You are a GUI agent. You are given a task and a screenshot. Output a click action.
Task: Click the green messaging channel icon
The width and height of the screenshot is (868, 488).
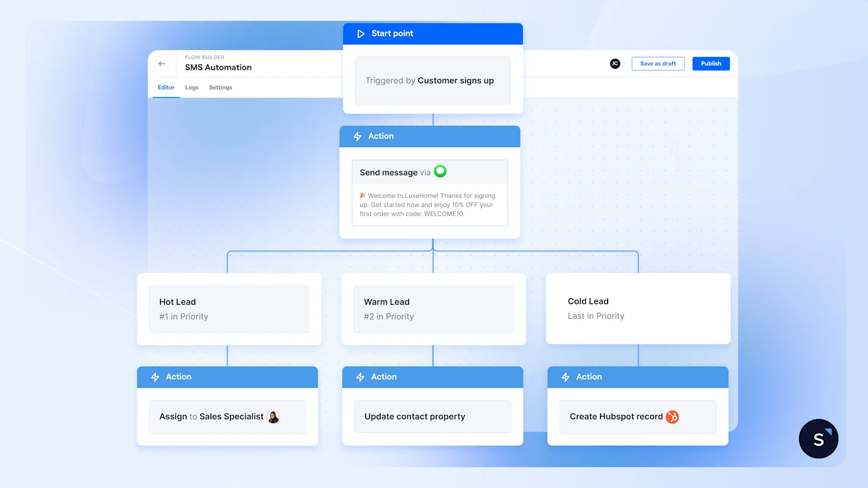pyautogui.click(x=440, y=171)
